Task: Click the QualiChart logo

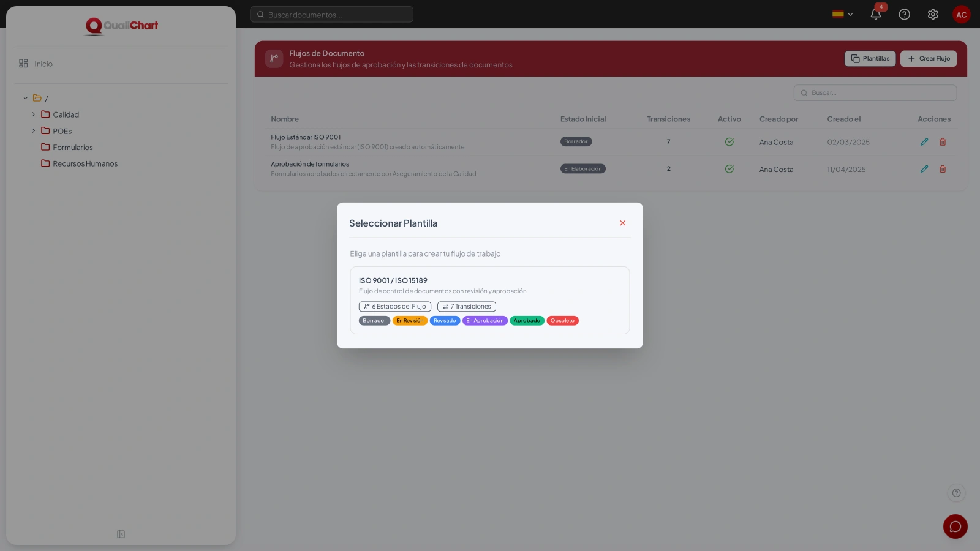Action: [x=121, y=26]
